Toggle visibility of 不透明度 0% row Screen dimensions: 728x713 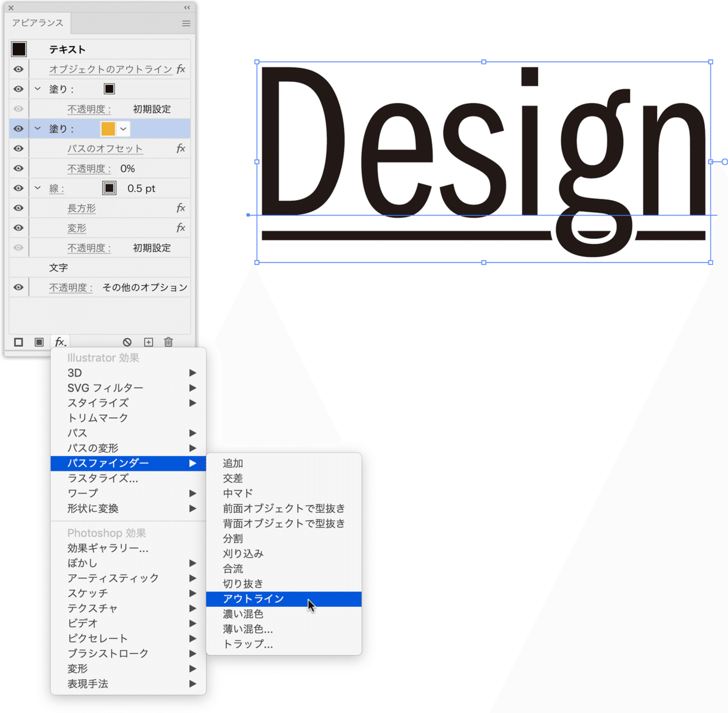pos(19,169)
